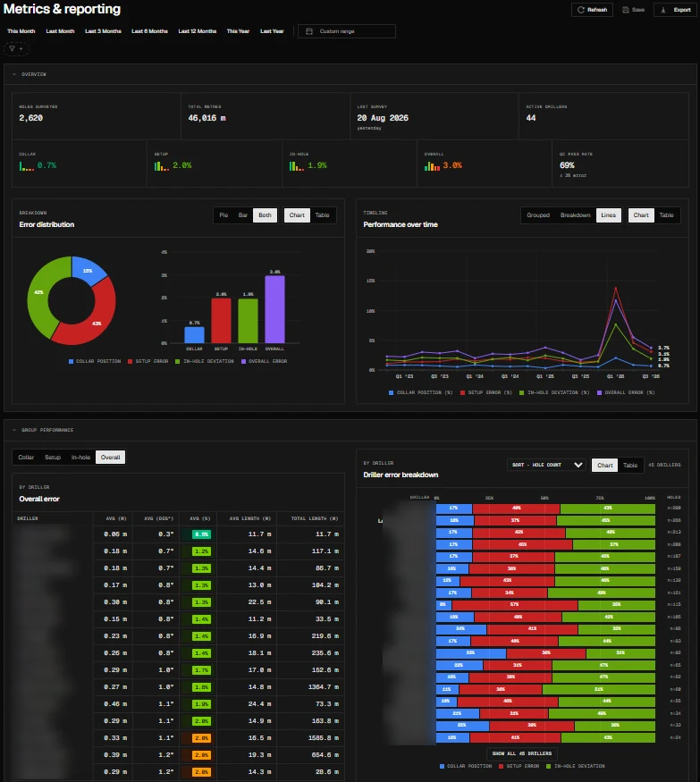This screenshot has width=700, height=782.
Task: Select the This Year range
Action: click(238, 31)
